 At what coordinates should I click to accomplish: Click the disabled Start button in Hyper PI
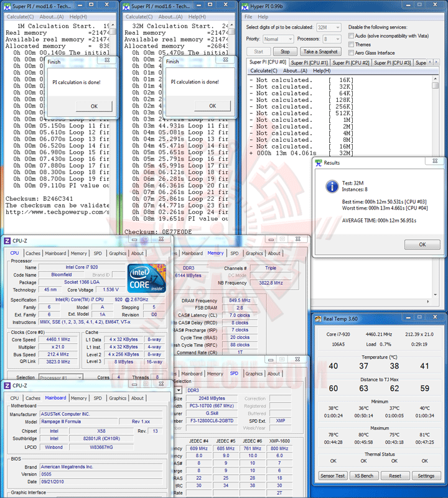258,52
